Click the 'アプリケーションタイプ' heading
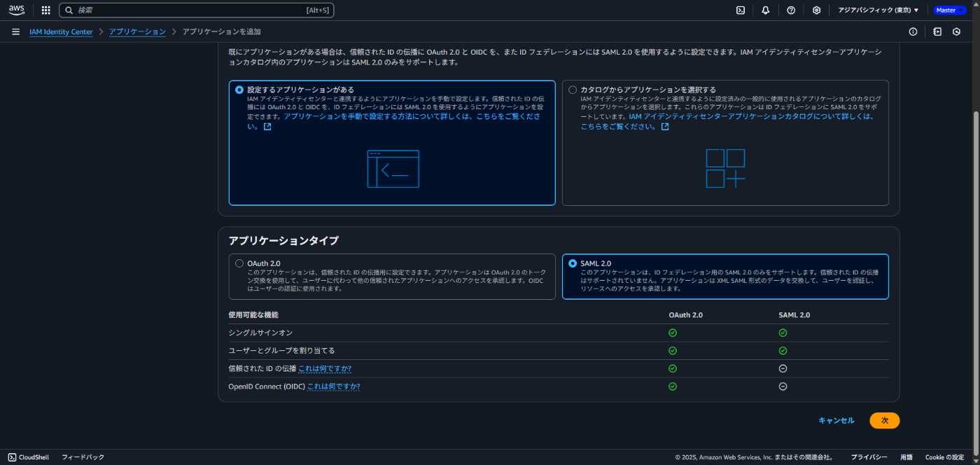 click(283, 240)
